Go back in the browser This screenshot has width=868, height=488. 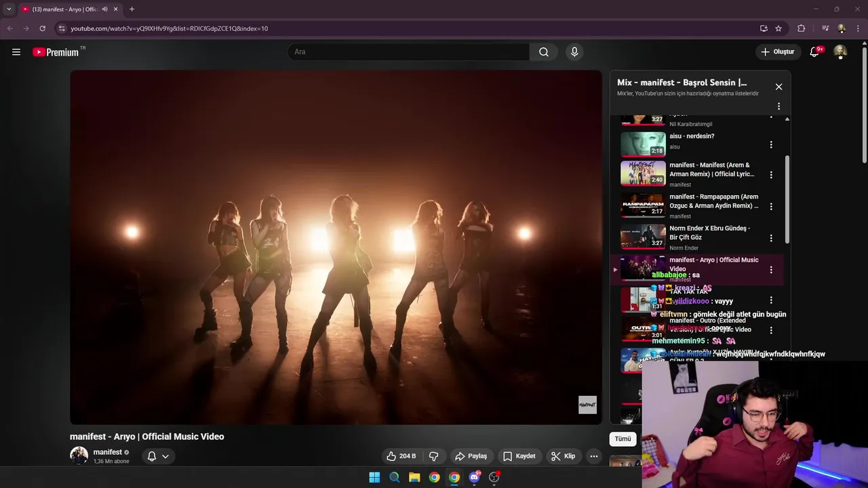(x=9, y=28)
